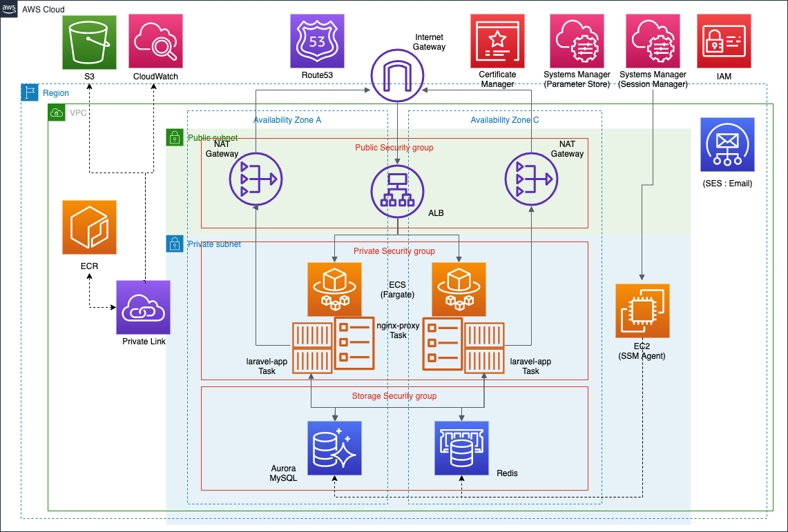Click the orange EC2 SSM Agent icon

click(x=643, y=311)
